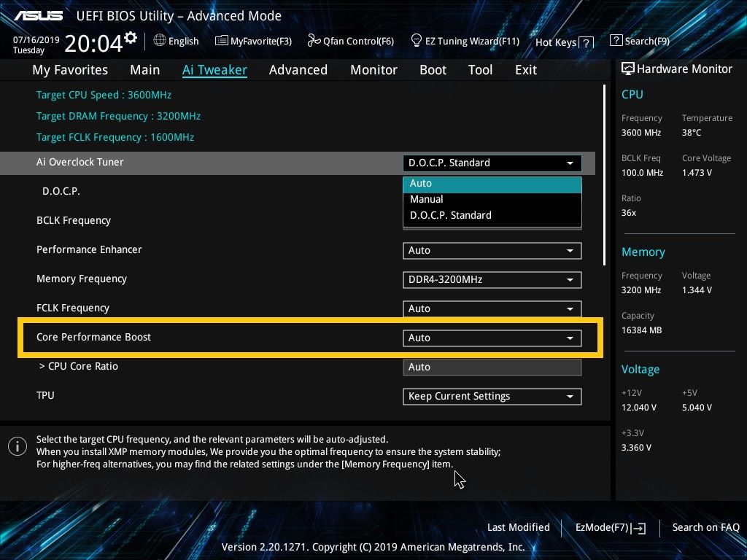Open the Advanced tab
747x560 pixels.
point(298,70)
